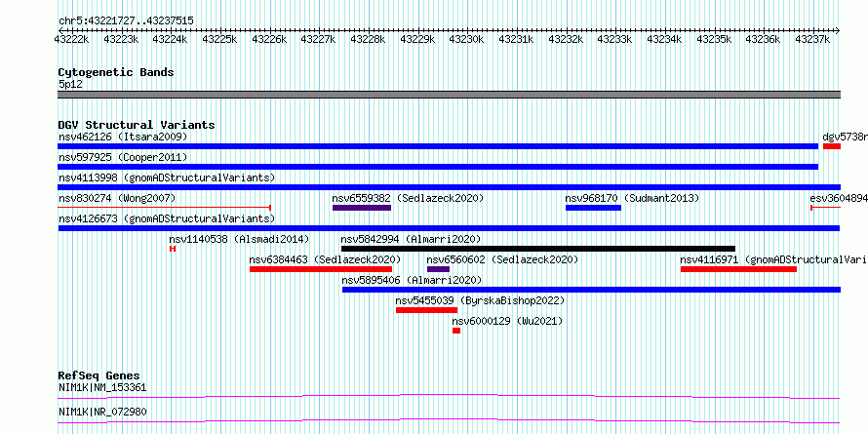
Task: Click the NIM1K|NM_153361 gene label
Action: (x=102, y=387)
